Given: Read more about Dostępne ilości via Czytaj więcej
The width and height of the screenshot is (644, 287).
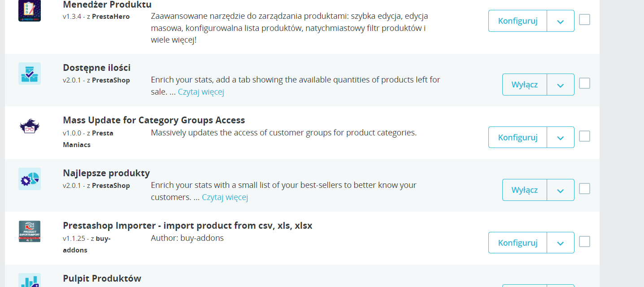Looking at the screenshot, I should coord(201,92).
